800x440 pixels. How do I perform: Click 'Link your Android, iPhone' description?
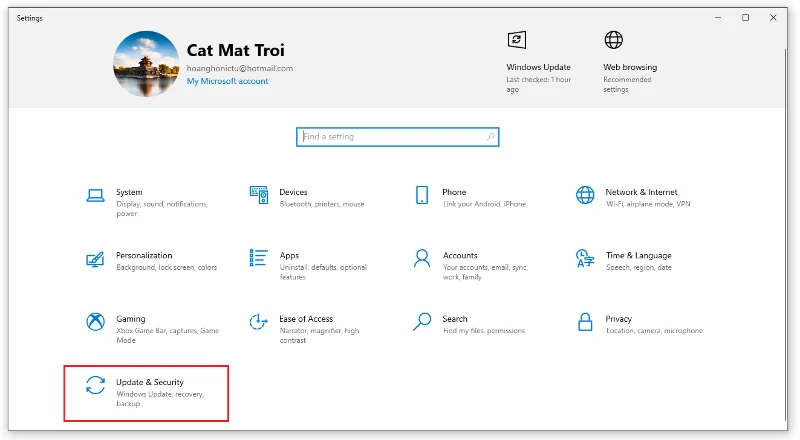(484, 204)
